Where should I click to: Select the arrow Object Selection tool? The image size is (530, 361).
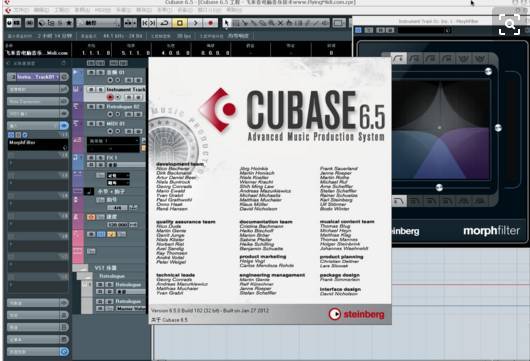tap(226, 23)
